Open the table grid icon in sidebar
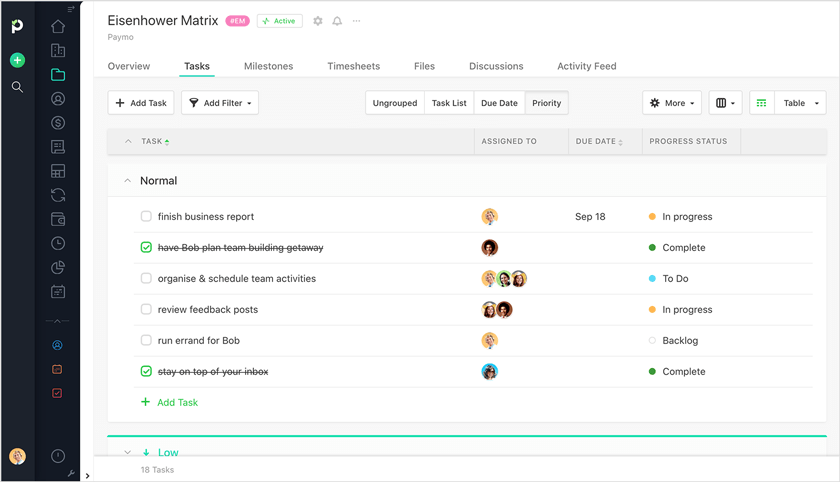This screenshot has width=840, height=482. 58,171
